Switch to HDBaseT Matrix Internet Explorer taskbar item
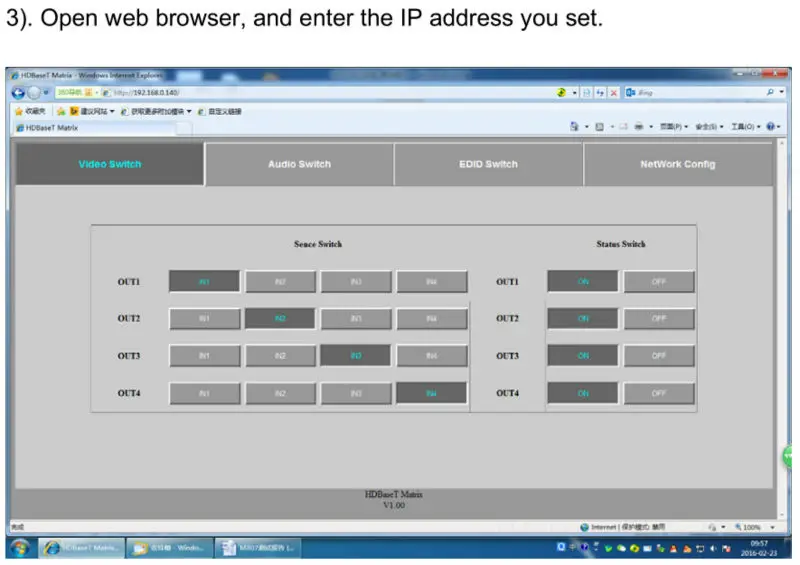Screen dimensions: 800x565 point(82,548)
